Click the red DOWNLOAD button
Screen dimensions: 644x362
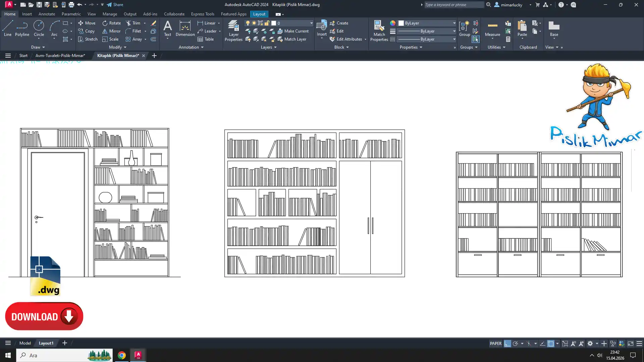pos(44,316)
